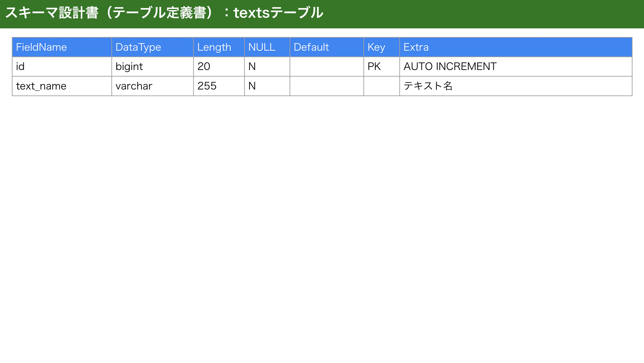This screenshot has width=644, height=363.
Task: Click the 'PK' key cell
Action: (x=381, y=67)
